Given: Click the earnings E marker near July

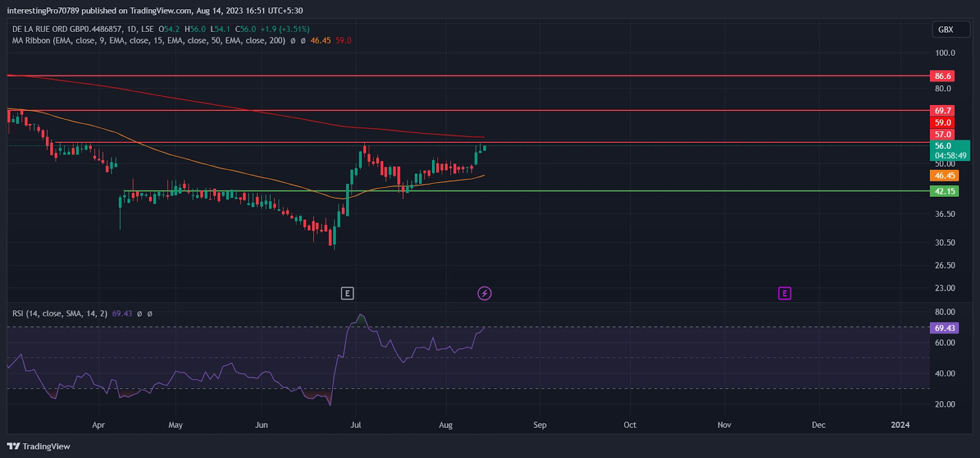Looking at the screenshot, I should pyautogui.click(x=347, y=294).
